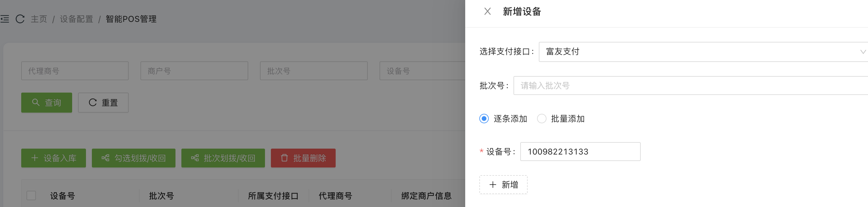The image size is (868, 207).
Task: Click the 代理商号 search field
Action: coord(75,71)
